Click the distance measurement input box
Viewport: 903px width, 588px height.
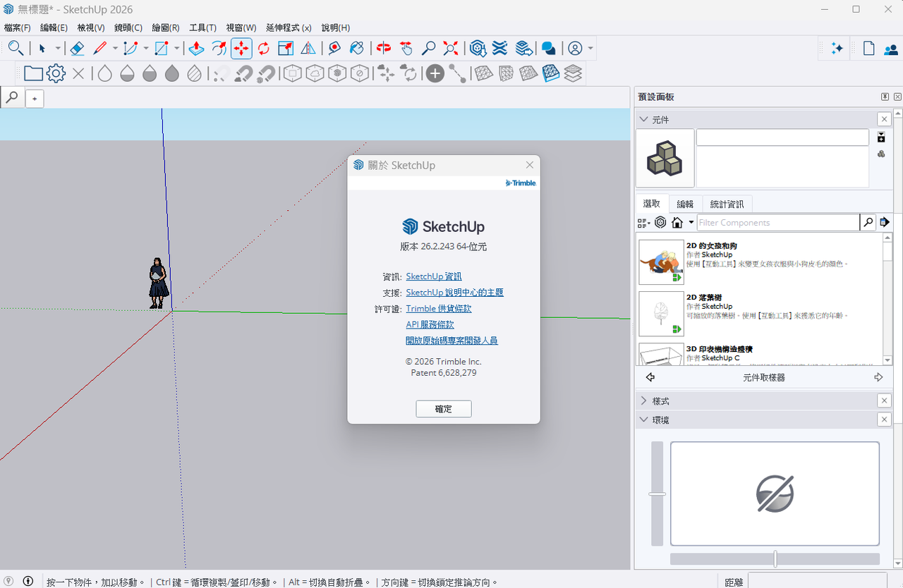pos(819,581)
